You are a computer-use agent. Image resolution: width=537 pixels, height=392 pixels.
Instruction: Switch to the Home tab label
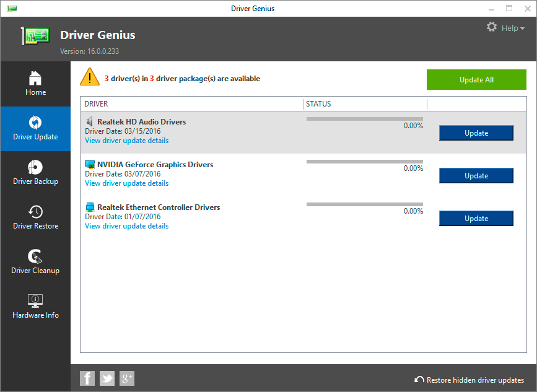click(36, 92)
